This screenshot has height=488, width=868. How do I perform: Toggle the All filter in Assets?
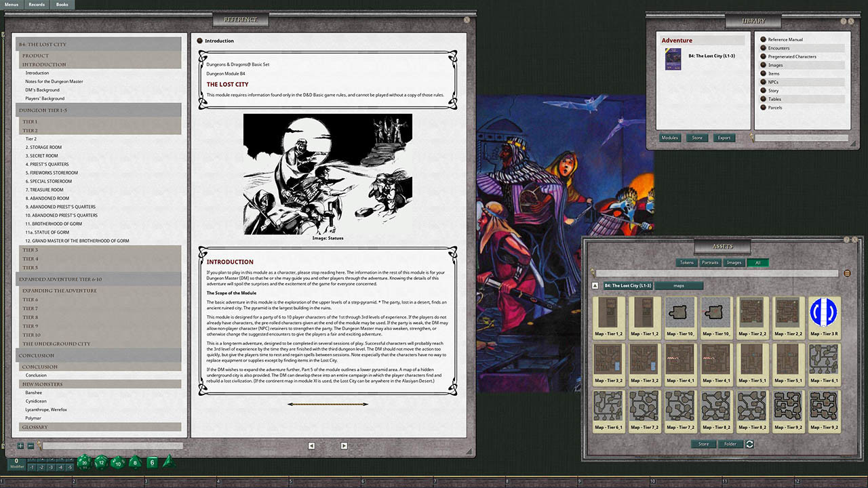(x=757, y=262)
